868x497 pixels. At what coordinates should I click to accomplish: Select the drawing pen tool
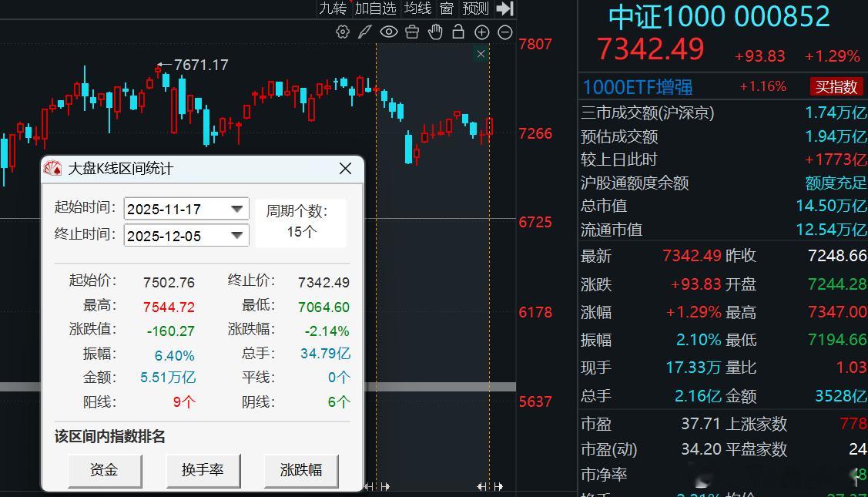coord(365,32)
